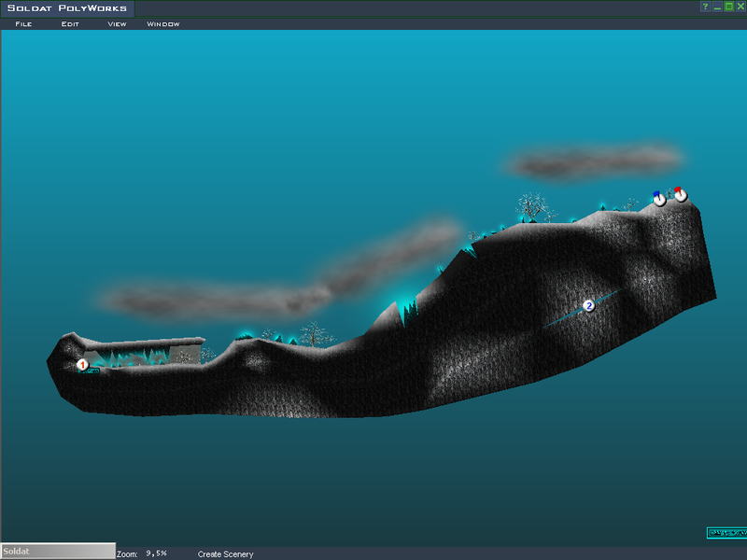Select the upper right smoke cloud scenery
This screenshot has width=747, height=560.
[579, 162]
